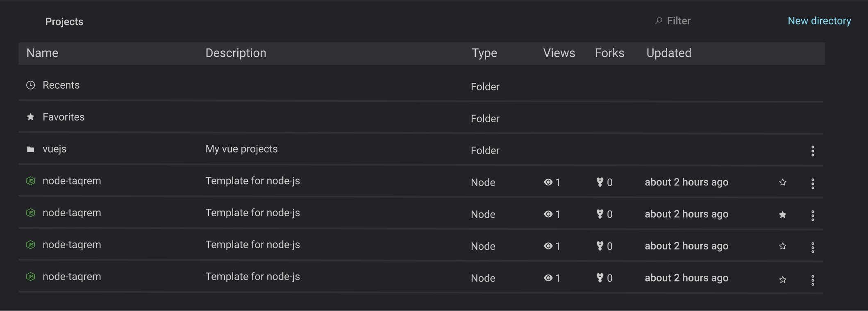
Task: Click the Filter search icon
Action: [658, 21]
